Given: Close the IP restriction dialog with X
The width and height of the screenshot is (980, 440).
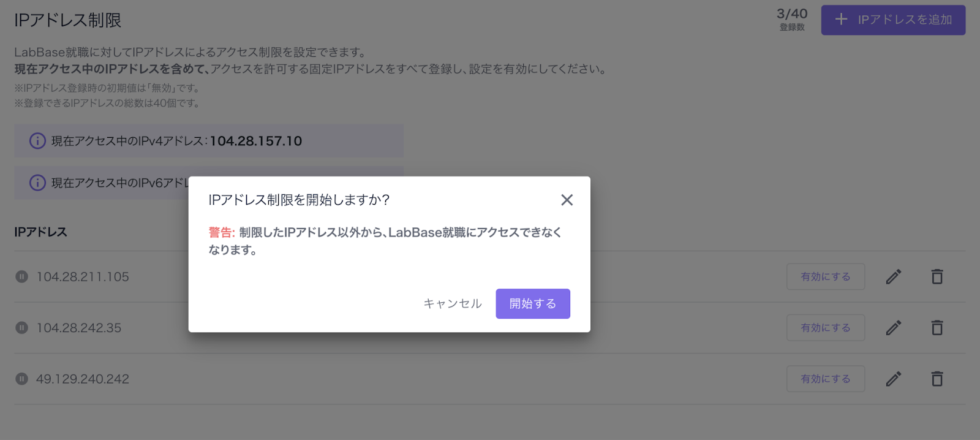Looking at the screenshot, I should click(x=567, y=200).
